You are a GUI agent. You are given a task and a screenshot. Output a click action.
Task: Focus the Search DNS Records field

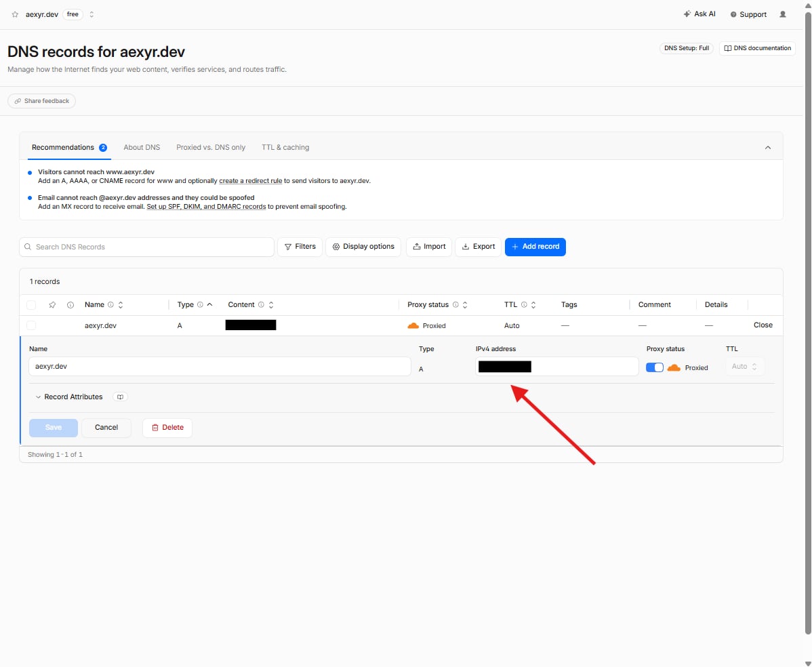pyautogui.click(x=146, y=247)
